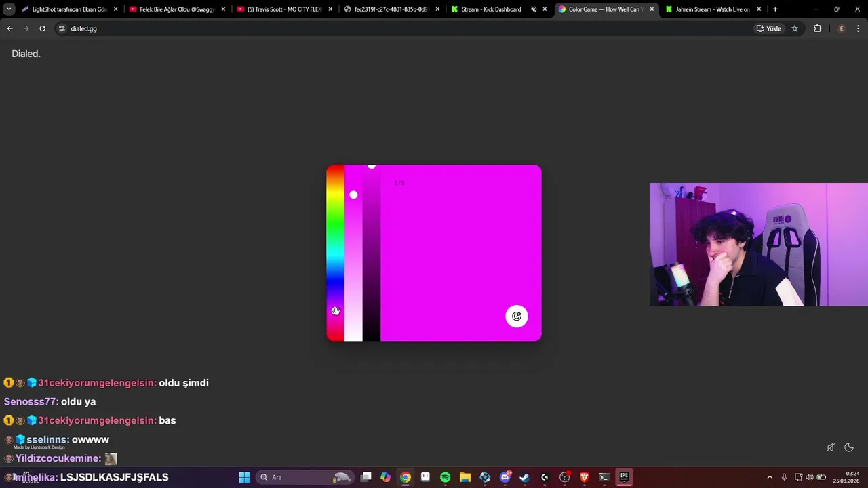Open Logitech G Hub from the taskbar
The width and height of the screenshot is (868, 488).
pyautogui.click(x=545, y=477)
